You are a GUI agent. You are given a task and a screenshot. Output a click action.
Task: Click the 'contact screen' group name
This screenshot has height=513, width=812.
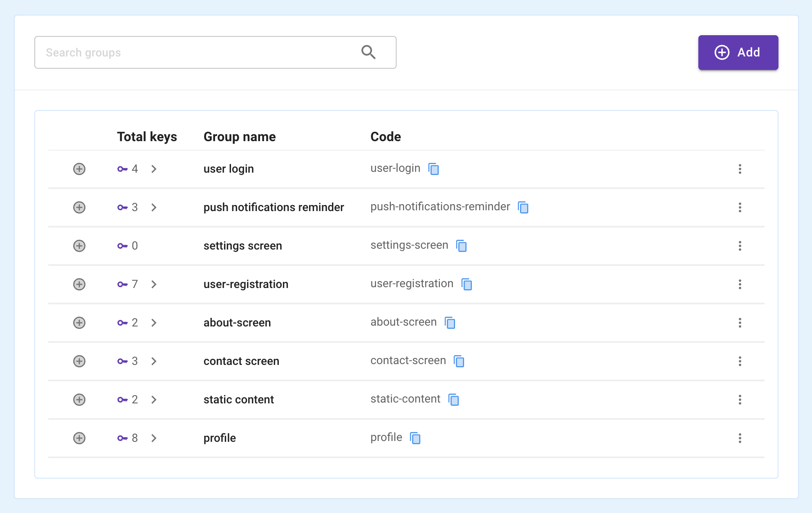click(x=241, y=361)
